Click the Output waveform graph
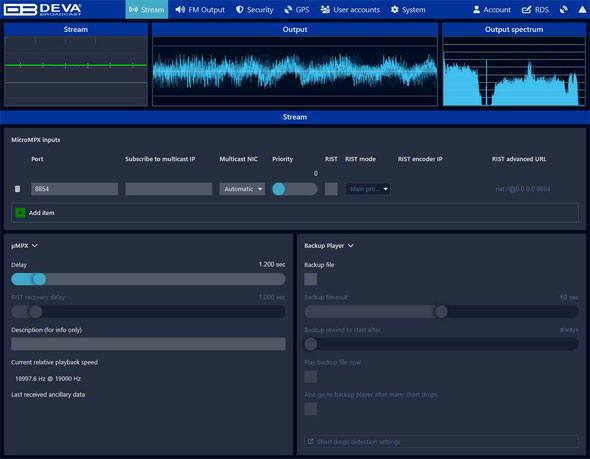Screen dimensions: 590x459 295,71
